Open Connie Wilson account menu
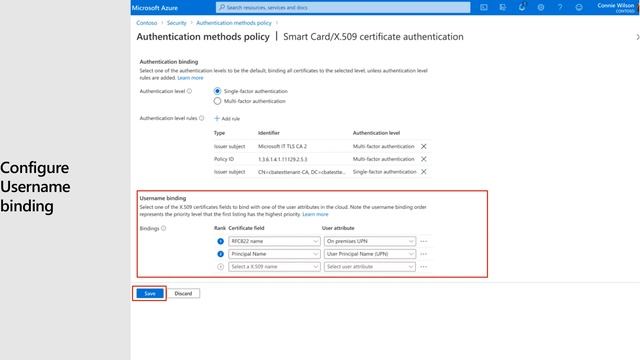640x360 pixels. pos(616,7)
